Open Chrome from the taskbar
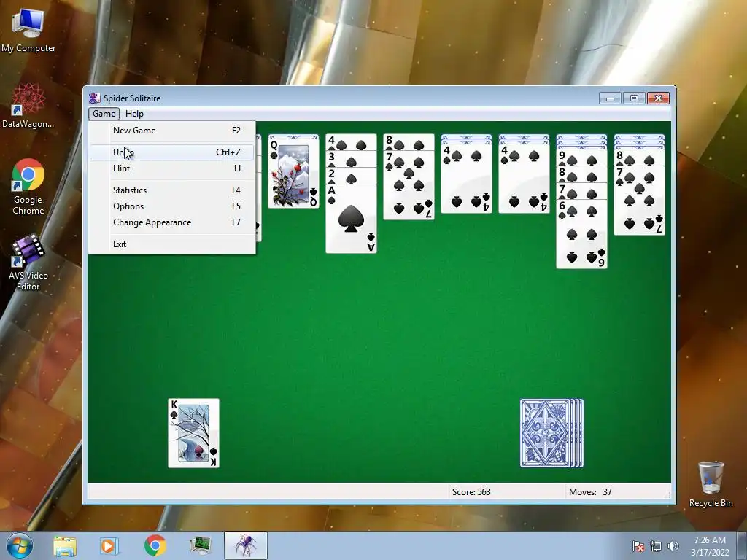Screen dimensions: 747x560 click(x=155, y=545)
